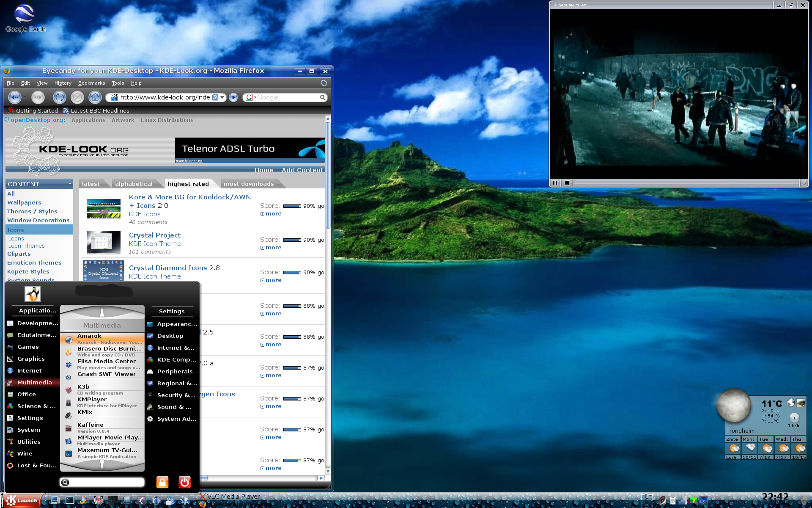Viewport: 812px width, 508px height.
Task: Click the globe icon in weather widget
Action: point(790,403)
